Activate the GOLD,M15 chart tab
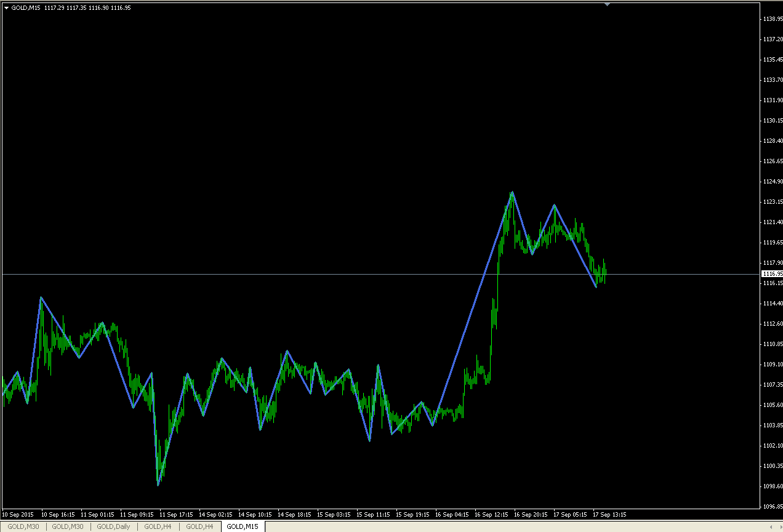783x532 pixels. (x=243, y=527)
